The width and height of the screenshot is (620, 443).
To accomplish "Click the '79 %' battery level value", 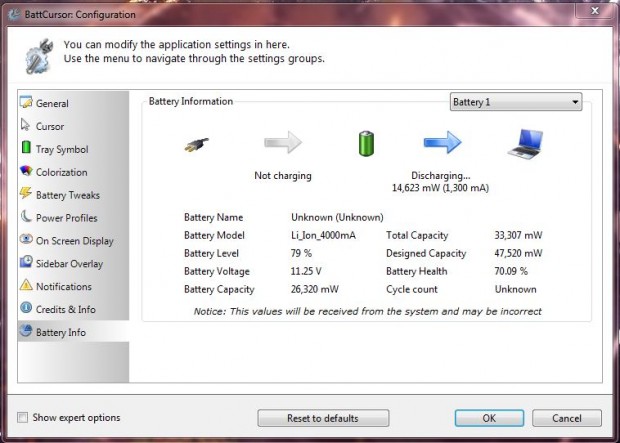I will 301,253.
